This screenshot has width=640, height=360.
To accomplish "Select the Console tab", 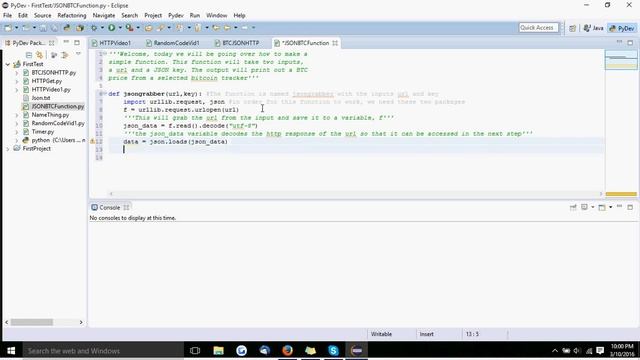I will (109, 207).
